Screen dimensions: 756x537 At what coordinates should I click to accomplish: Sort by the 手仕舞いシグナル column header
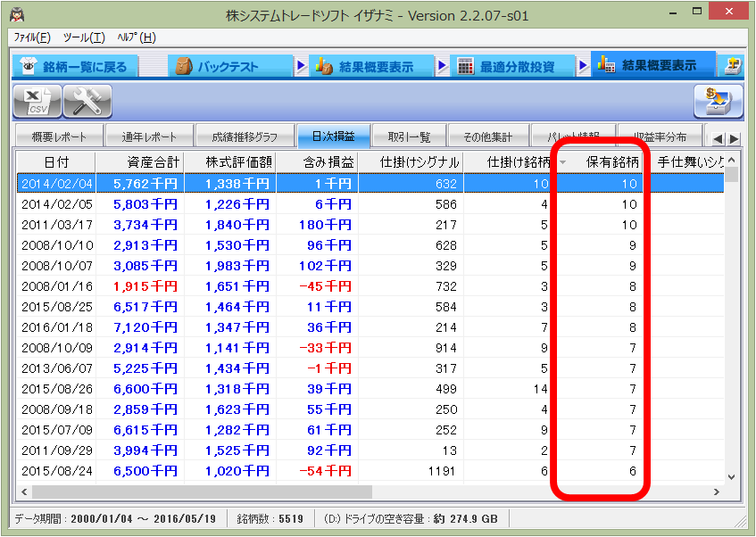pyautogui.click(x=686, y=162)
